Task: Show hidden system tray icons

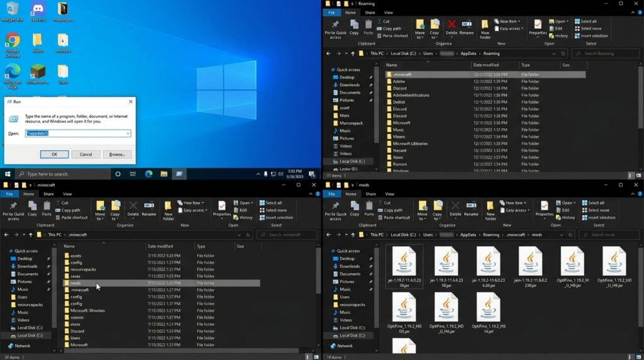Action: tap(258, 174)
